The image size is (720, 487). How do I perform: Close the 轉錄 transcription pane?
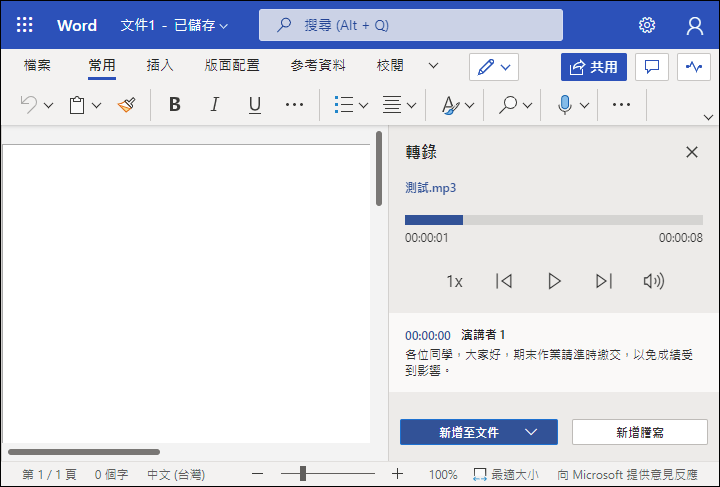pyautogui.click(x=692, y=152)
